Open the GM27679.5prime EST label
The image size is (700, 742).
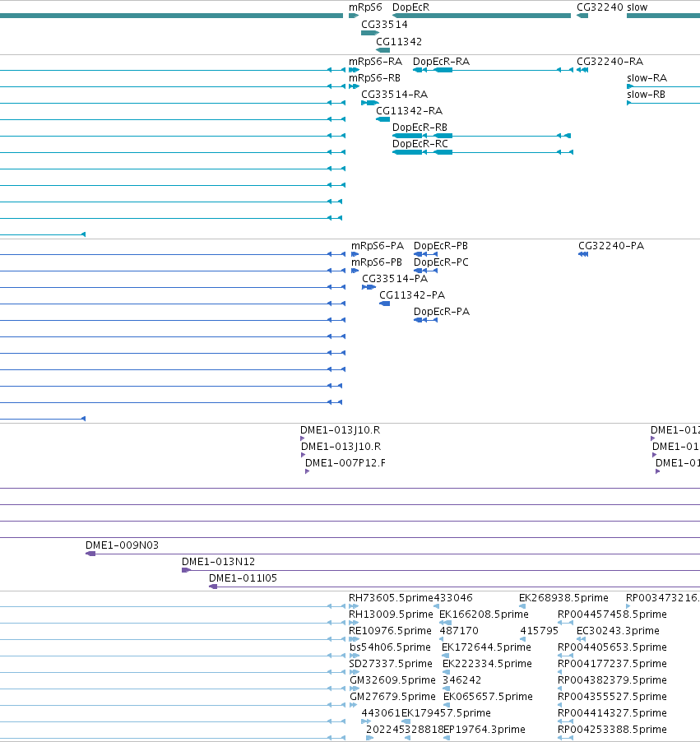pyautogui.click(x=392, y=697)
